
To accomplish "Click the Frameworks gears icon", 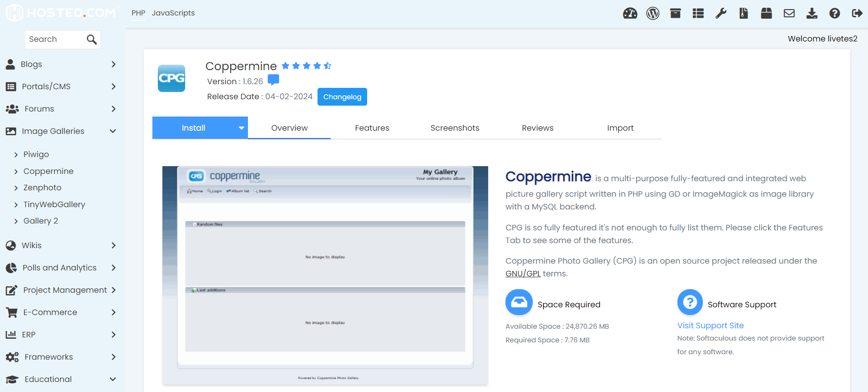I will tap(12, 357).
